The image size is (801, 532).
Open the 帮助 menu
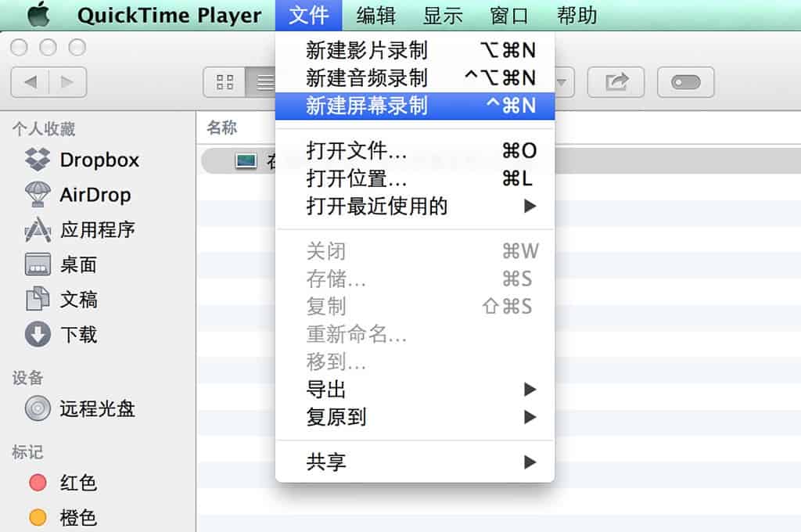point(577,16)
